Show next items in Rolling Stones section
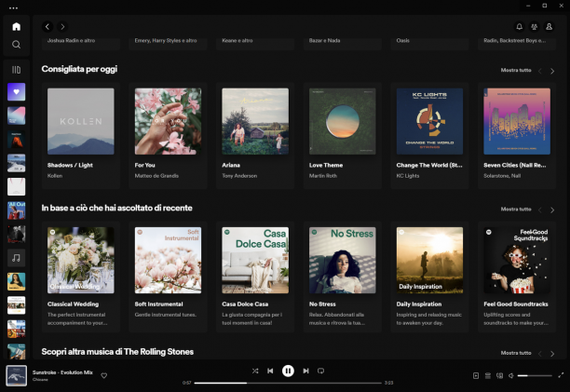Screen dimensions: 570x392 [552, 354]
